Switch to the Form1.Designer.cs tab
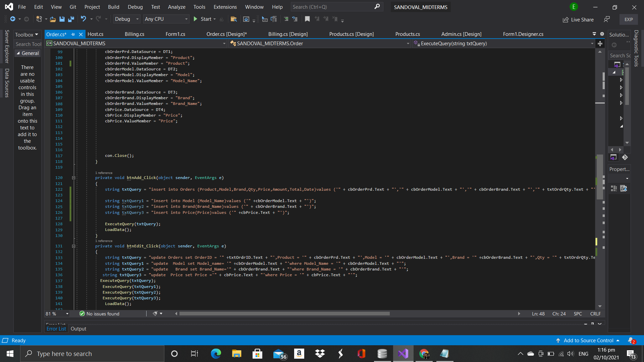This screenshot has height=362, width=644. 523,34
